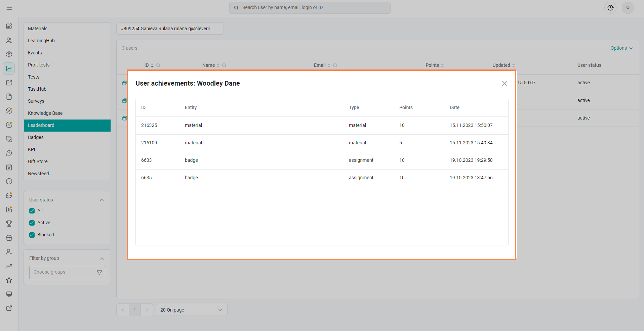The width and height of the screenshot is (644, 331).
Task: Open the question chat bubble icon
Action: click(x=9, y=153)
